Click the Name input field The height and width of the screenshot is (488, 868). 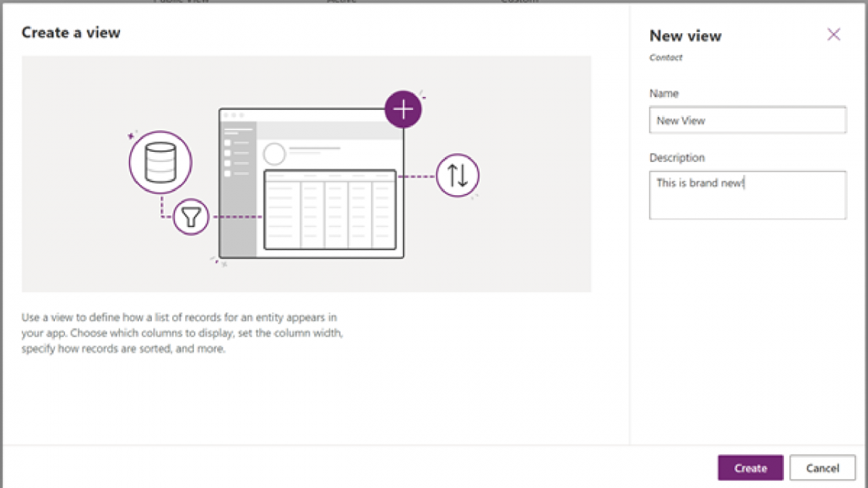747,120
